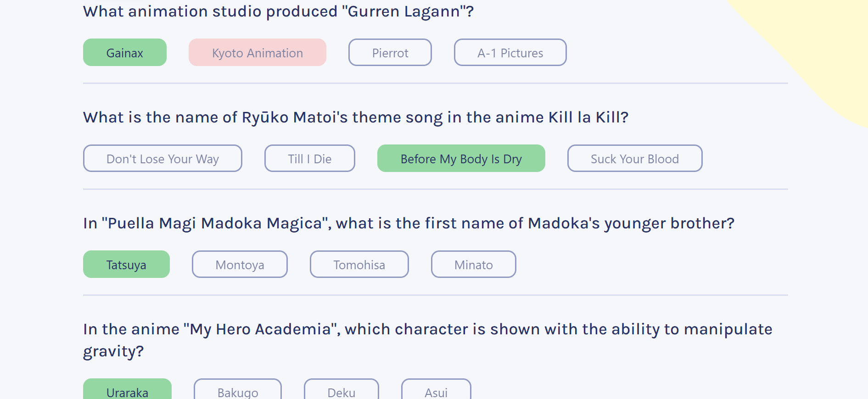
Task: Choose the Asui answer
Action: [436, 391]
